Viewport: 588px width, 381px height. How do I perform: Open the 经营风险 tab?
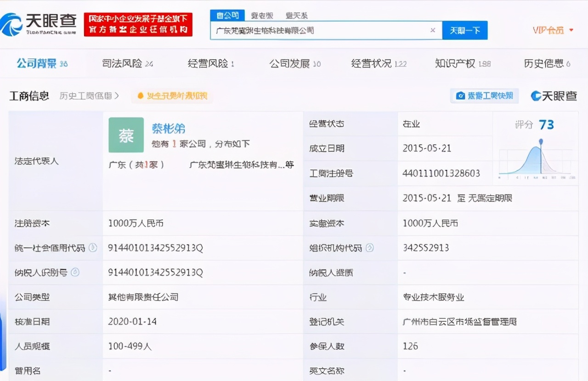click(x=211, y=64)
